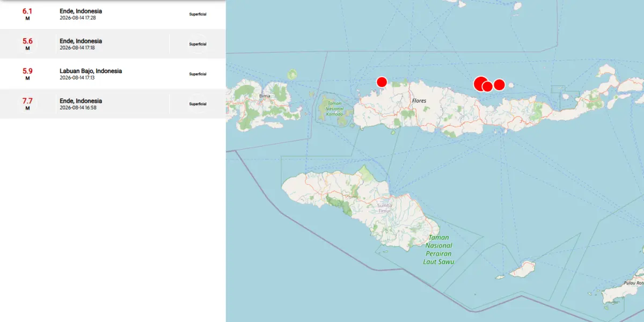
Task: Click the Superficial badge in Labuan Bajo row
Action: (197, 74)
